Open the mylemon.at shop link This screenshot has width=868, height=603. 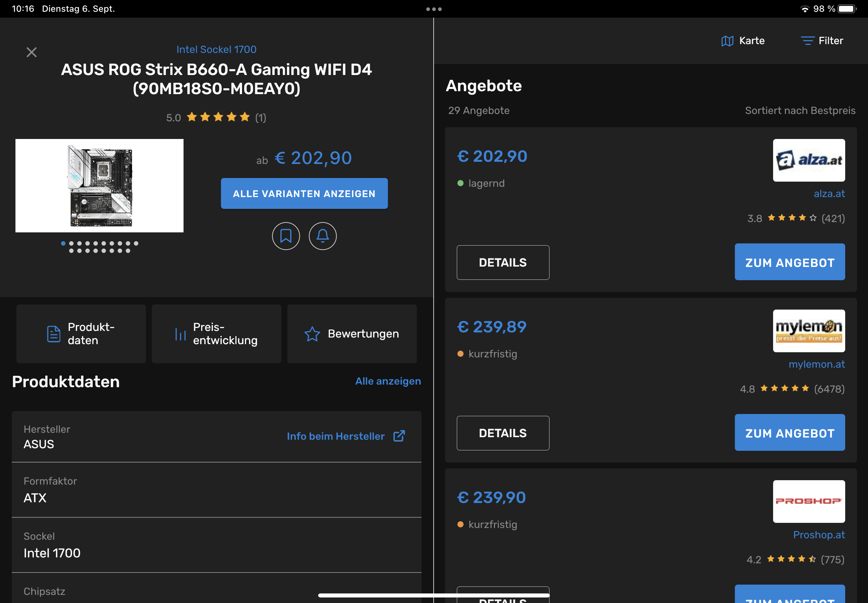[817, 365]
